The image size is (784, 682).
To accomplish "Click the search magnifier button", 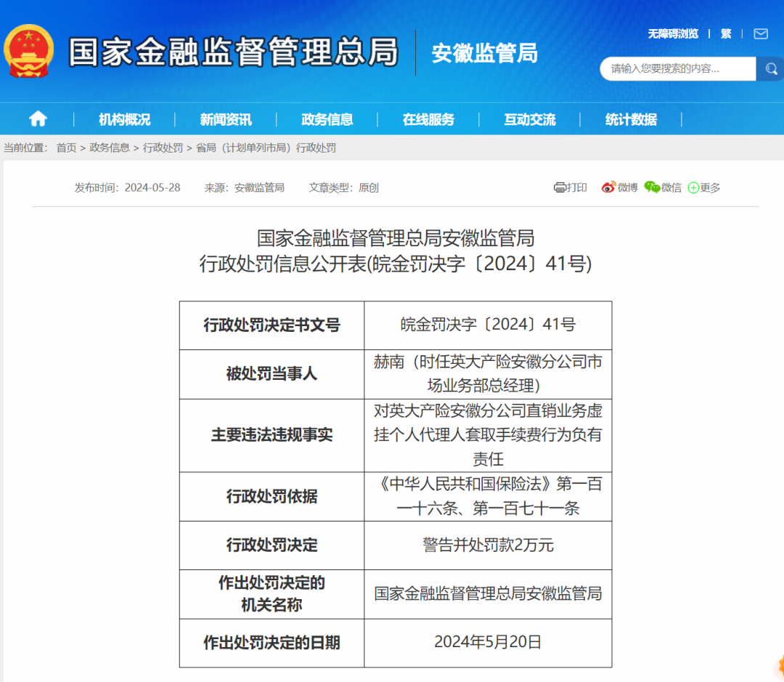I will click(770, 68).
